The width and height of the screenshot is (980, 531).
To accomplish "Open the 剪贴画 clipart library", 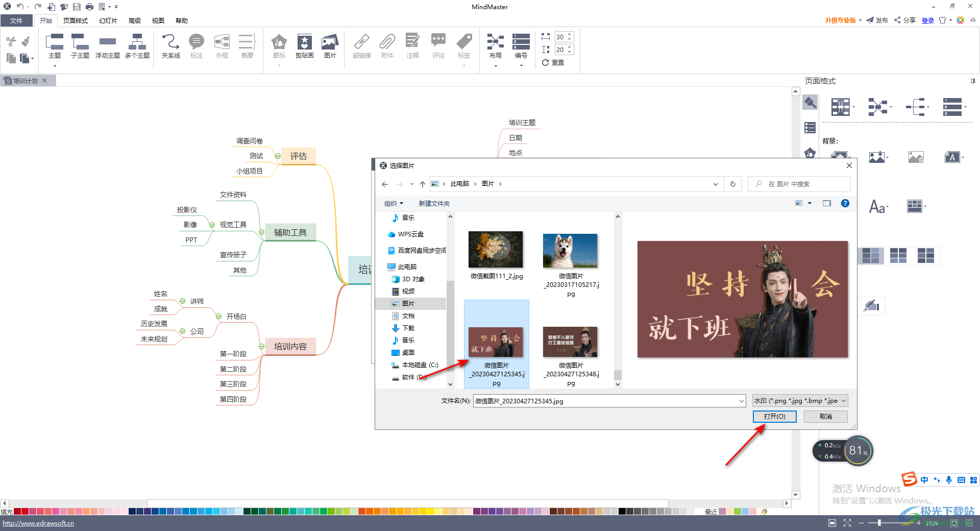I will click(x=305, y=47).
